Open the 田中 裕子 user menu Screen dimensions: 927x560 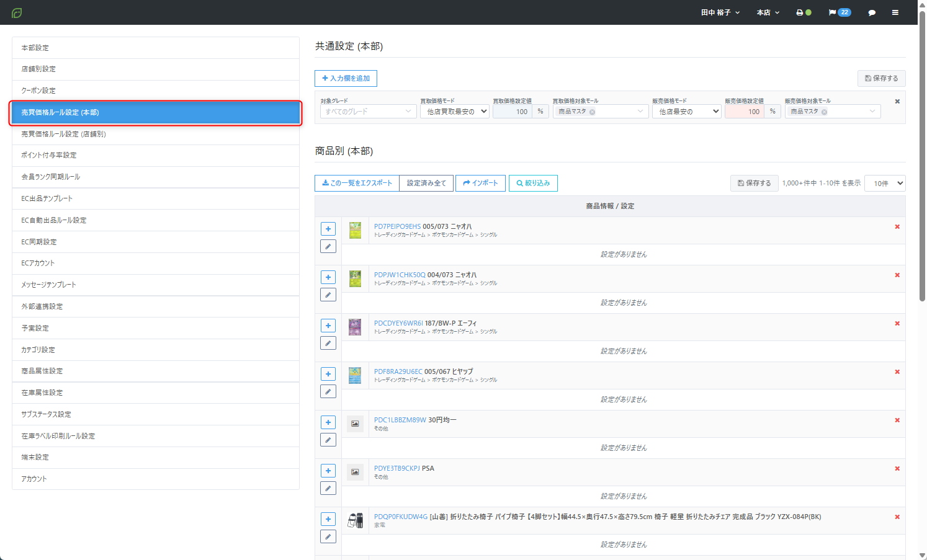pos(720,12)
